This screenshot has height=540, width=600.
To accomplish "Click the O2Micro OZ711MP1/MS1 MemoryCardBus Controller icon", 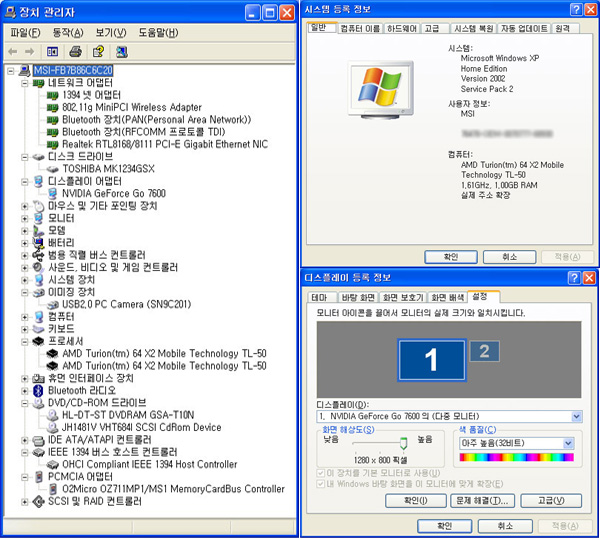I will click(x=53, y=489).
